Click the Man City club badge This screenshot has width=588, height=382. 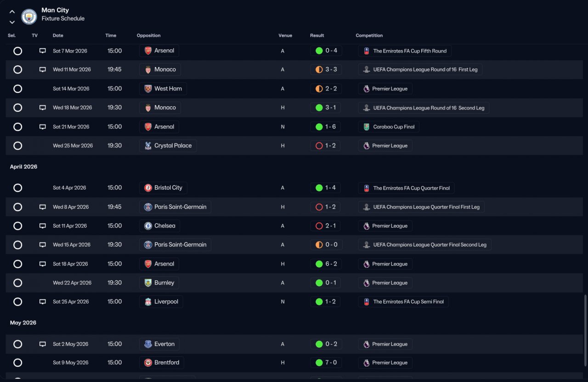click(29, 17)
